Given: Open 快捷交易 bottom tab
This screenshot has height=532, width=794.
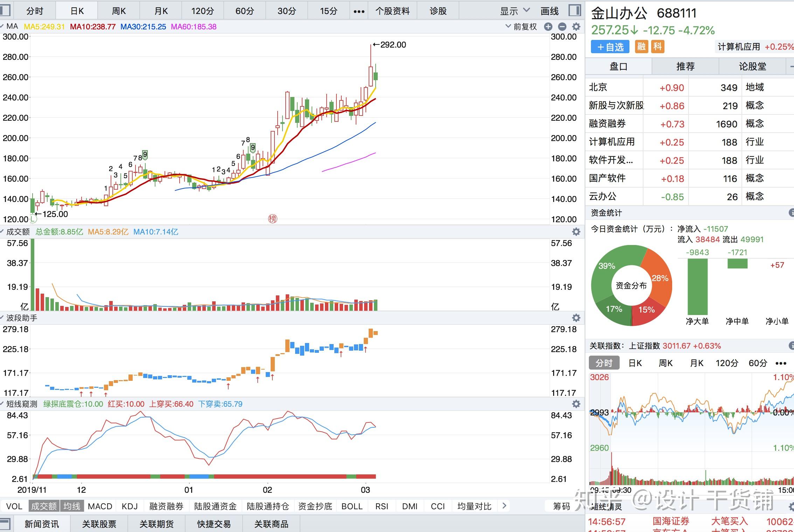Looking at the screenshot, I should tap(214, 524).
